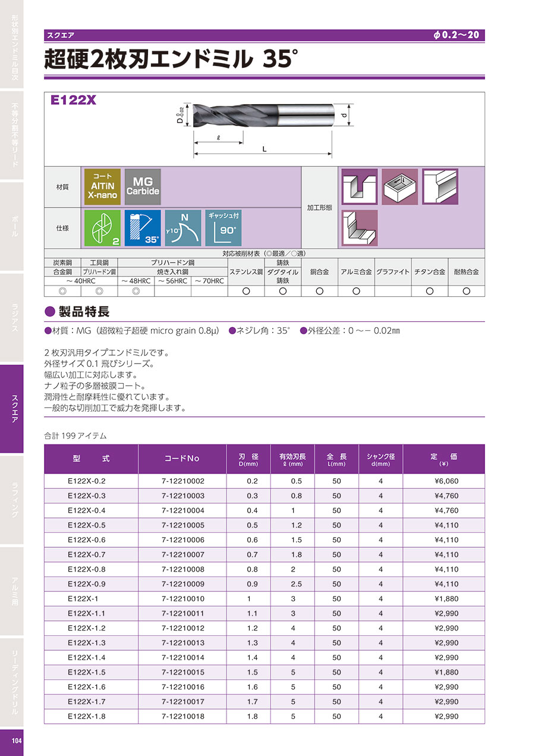Click the L-shaped step milling icon
The width and height of the screenshot is (535, 756).
tap(359, 228)
